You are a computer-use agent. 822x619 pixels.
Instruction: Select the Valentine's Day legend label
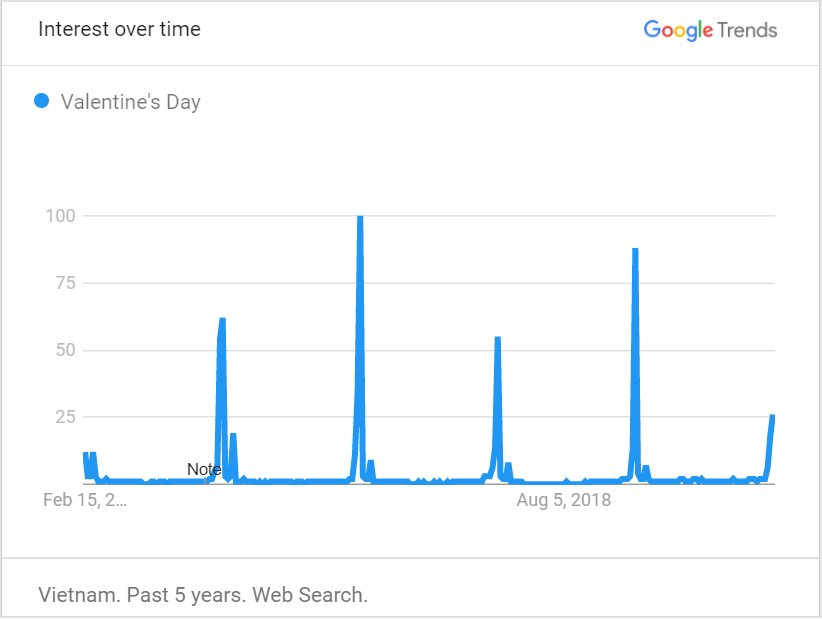130,102
